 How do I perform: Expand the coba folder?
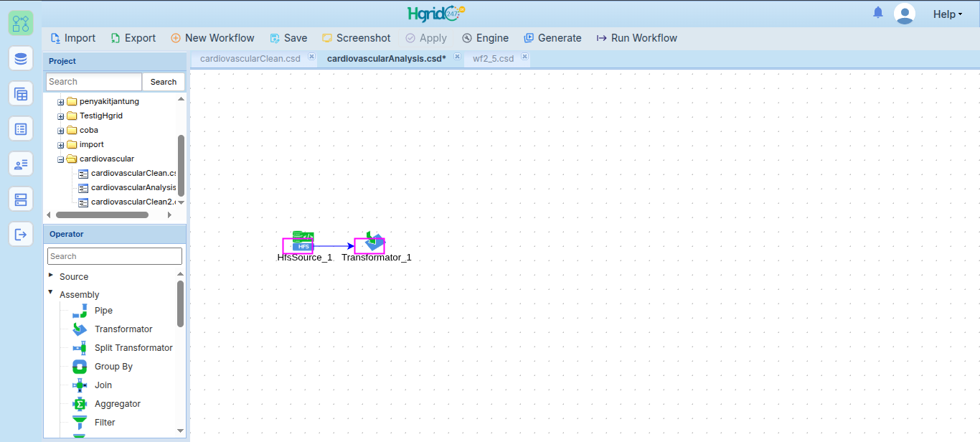(x=61, y=131)
